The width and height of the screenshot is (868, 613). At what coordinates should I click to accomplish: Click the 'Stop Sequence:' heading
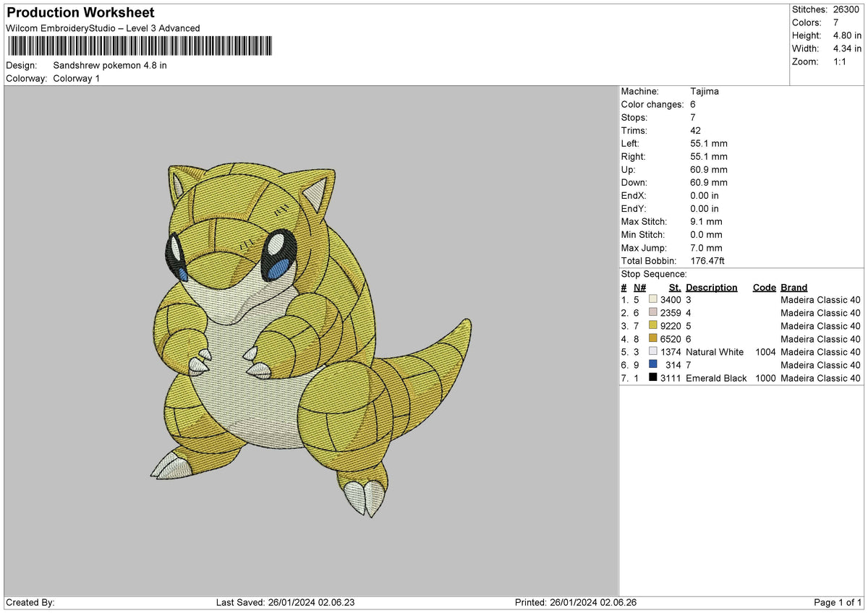654,274
